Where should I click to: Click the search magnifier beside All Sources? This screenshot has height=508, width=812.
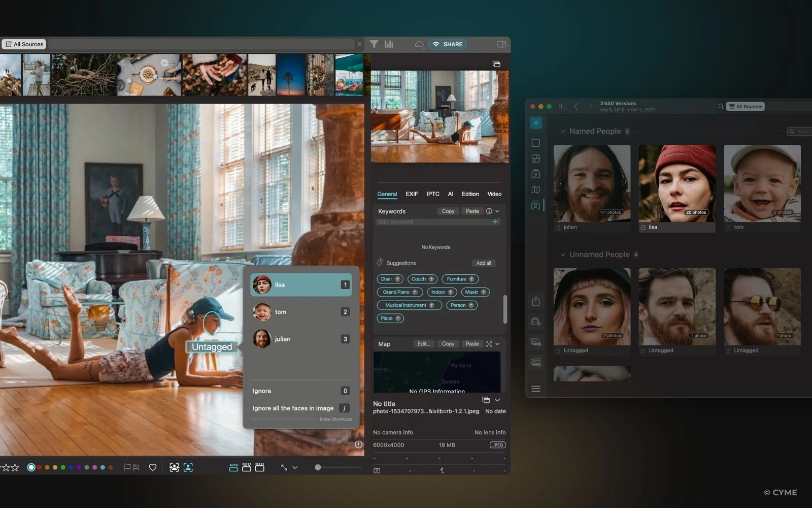pyautogui.click(x=720, y=107)
